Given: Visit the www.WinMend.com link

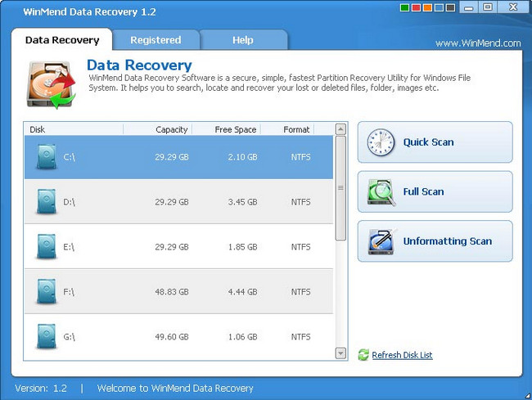Looking at the screenshot, I should (x=478, y=43).
